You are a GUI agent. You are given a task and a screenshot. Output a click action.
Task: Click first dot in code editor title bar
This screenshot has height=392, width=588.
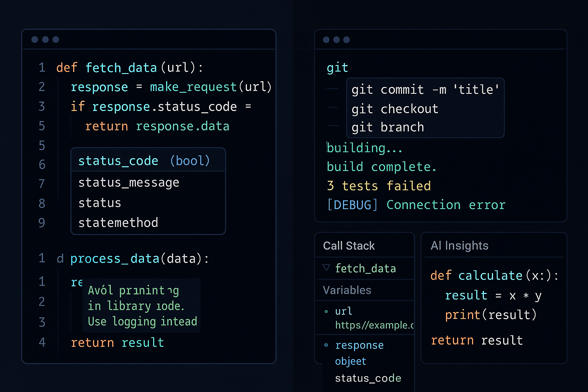(34, 39)
